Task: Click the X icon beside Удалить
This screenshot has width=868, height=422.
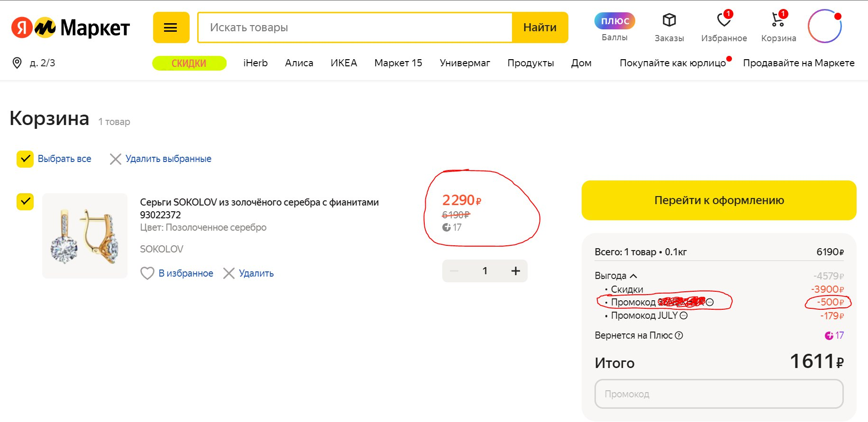Action: (x=229, y=273)
